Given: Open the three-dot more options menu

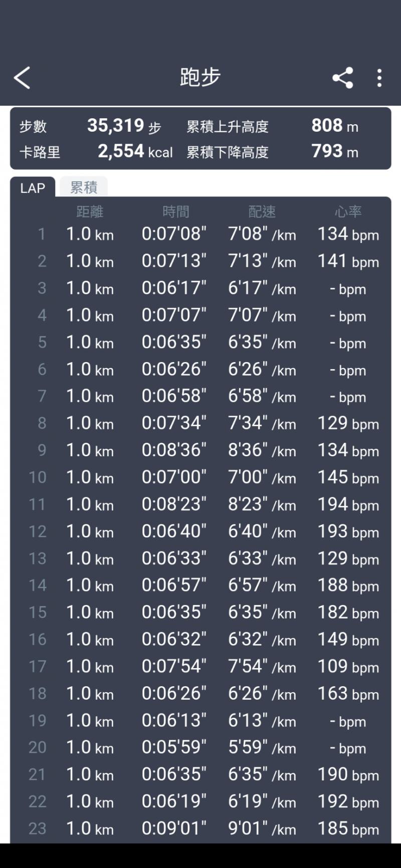Looking at the screenshot, I should (x=379, y=78).
